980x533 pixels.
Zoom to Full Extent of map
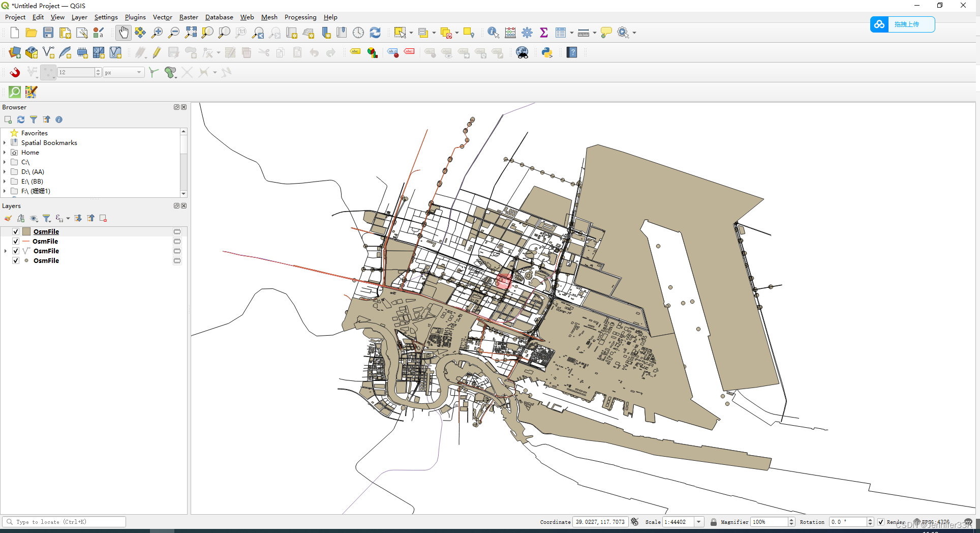coord(191,32)
